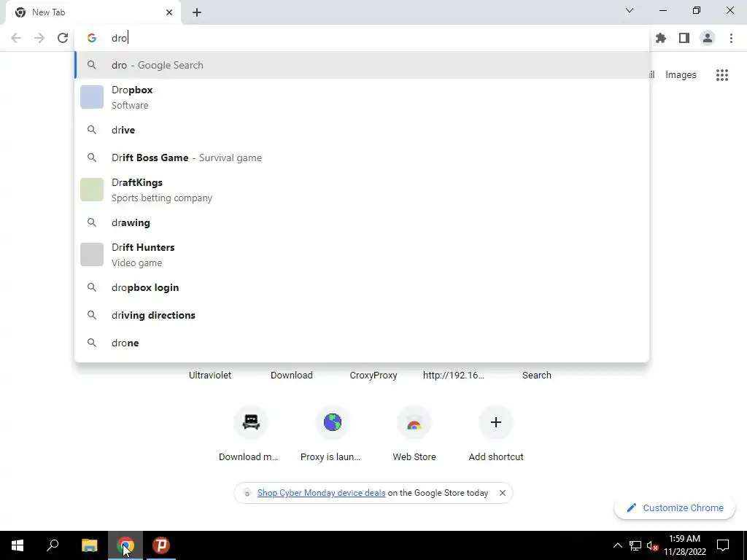Click the Customize Chrome button
The width and height of the screenshot is (747, 560).
coord(675,507)
